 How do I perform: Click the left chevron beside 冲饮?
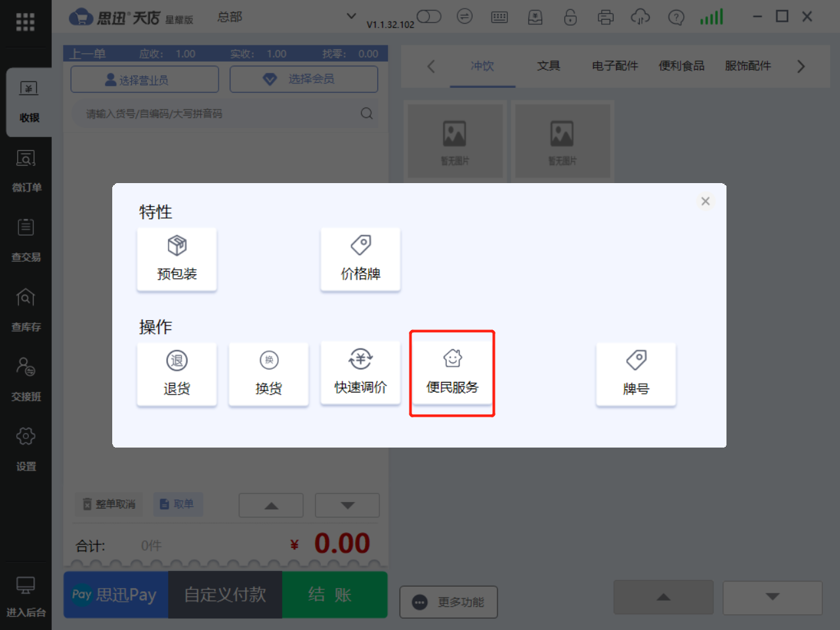coord(431,66)
